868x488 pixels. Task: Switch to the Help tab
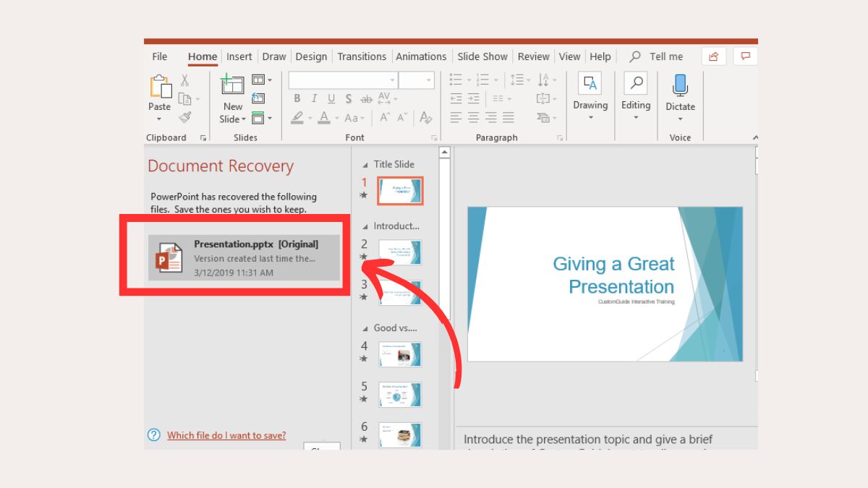600,56
